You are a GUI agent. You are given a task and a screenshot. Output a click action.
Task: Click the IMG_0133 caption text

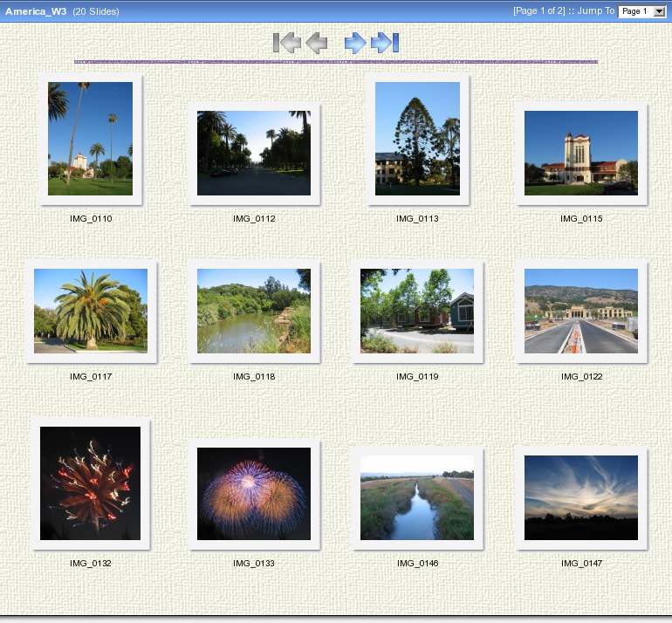254,563
